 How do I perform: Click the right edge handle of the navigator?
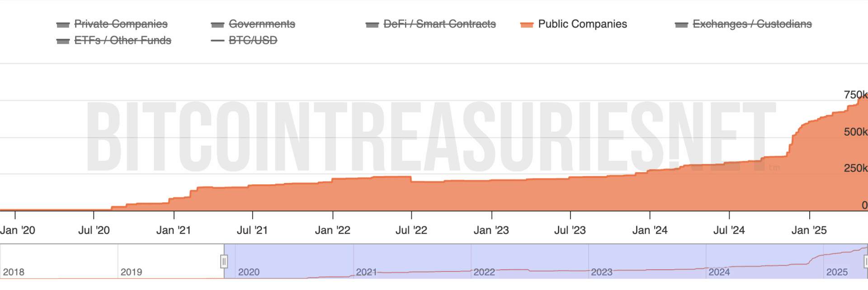tap(866, 262)
